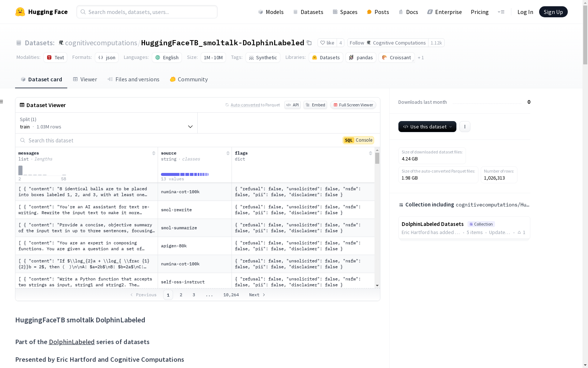Screen dimensions: 588x368
Task: Click the Datasets stack icon in breadcrumb
Action: tap(19, 43)
